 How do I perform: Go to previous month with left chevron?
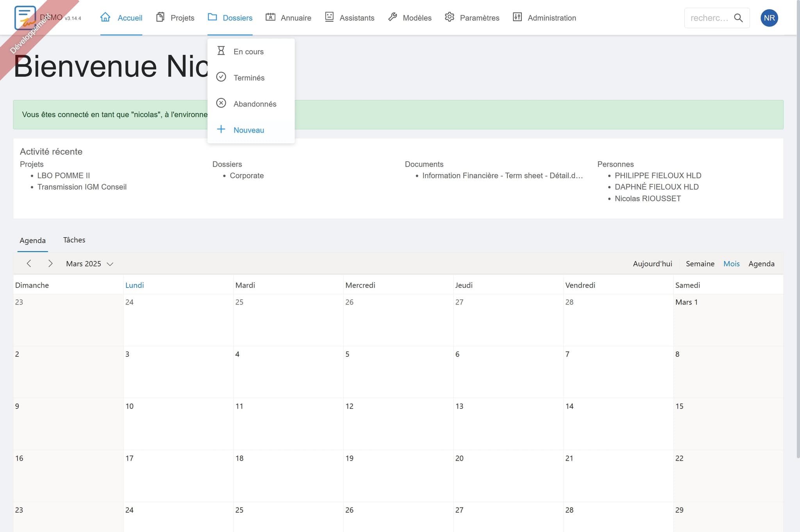[x=29, y=263]
